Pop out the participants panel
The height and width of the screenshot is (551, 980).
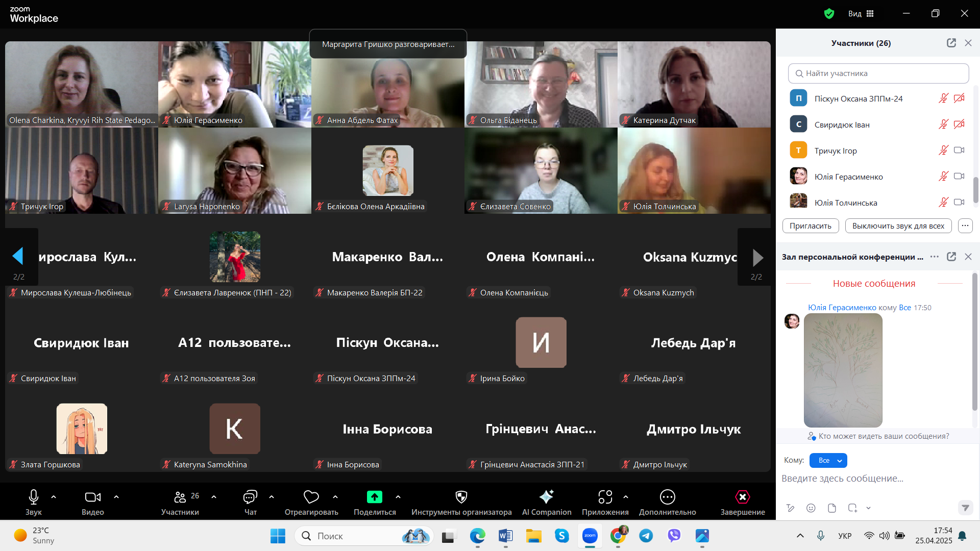coord(951,43)
